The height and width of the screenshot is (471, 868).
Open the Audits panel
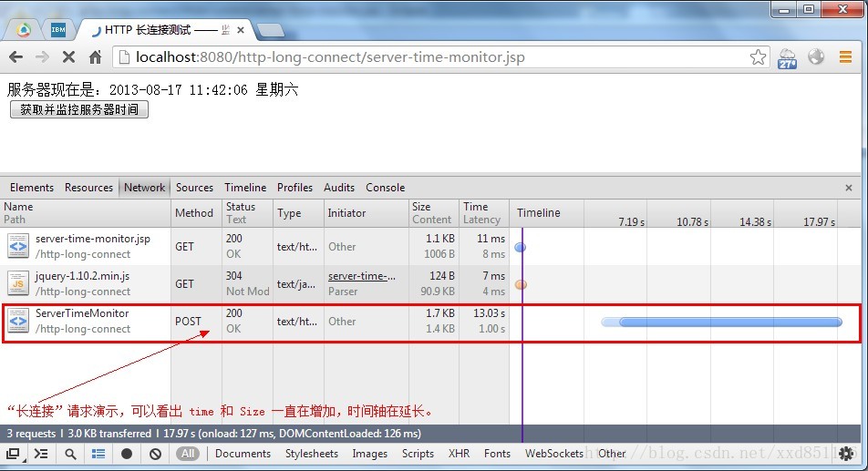click(x=339, y=188)
